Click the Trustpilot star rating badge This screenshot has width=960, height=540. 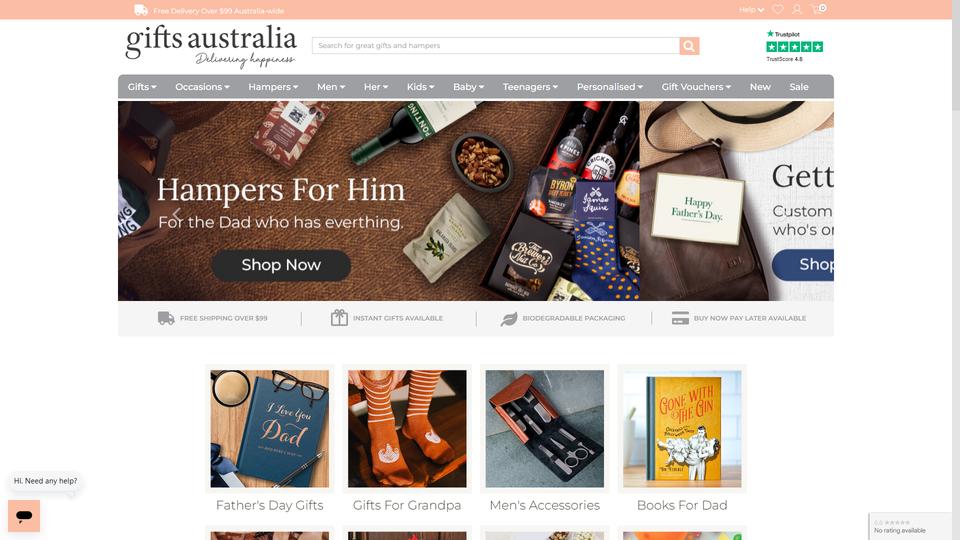pos(794,47)
